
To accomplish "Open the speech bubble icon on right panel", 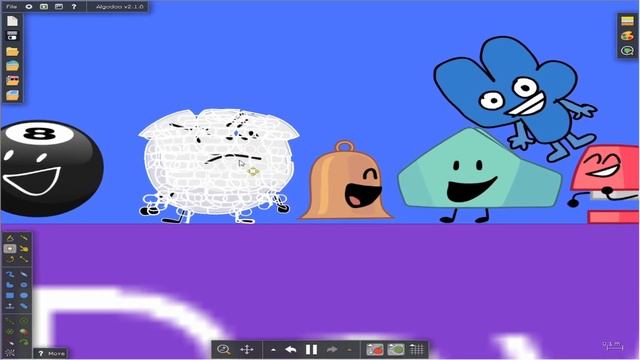I will (x=627, y=51).
